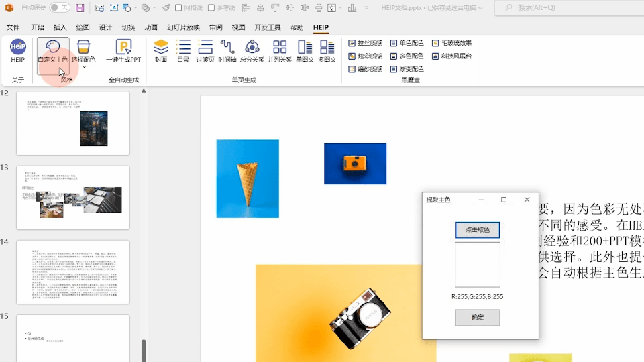Click the align left icon
Image resolution: width=644 pixels, height=362 pixels.
click(x=246, y=8)
